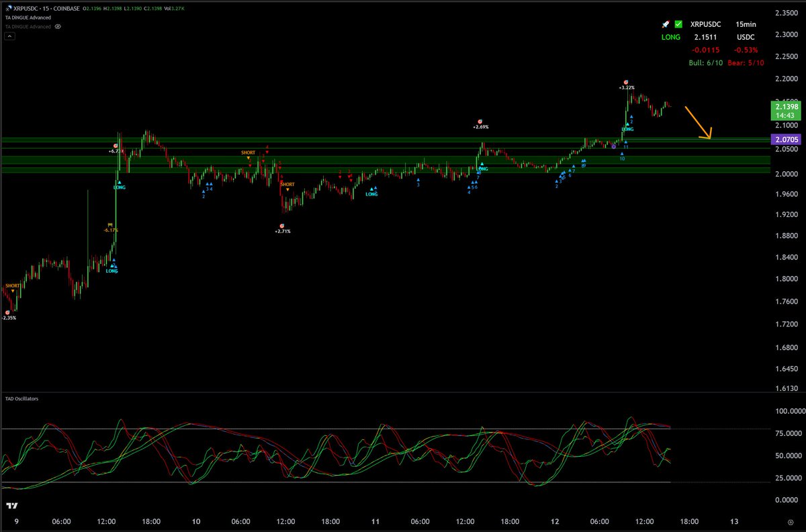Screen dimensions: 806x532
Task: Click the 1.6130 price axis label
Action: coord(787,389)
